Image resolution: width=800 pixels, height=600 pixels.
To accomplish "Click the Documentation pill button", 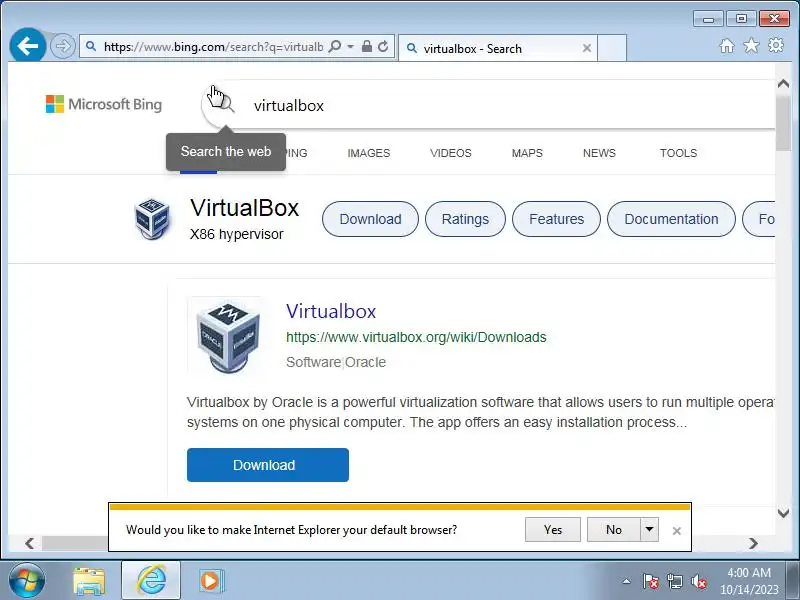I will click(x=671, y=219).
